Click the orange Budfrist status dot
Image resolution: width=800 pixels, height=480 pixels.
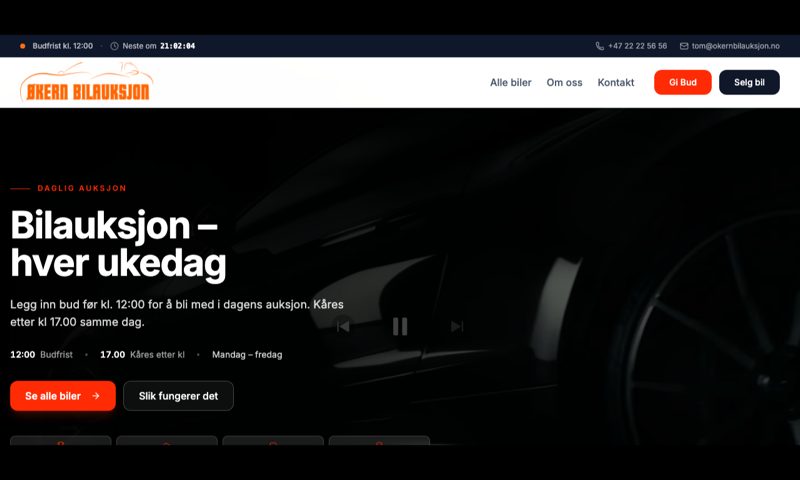pos(22,46)
